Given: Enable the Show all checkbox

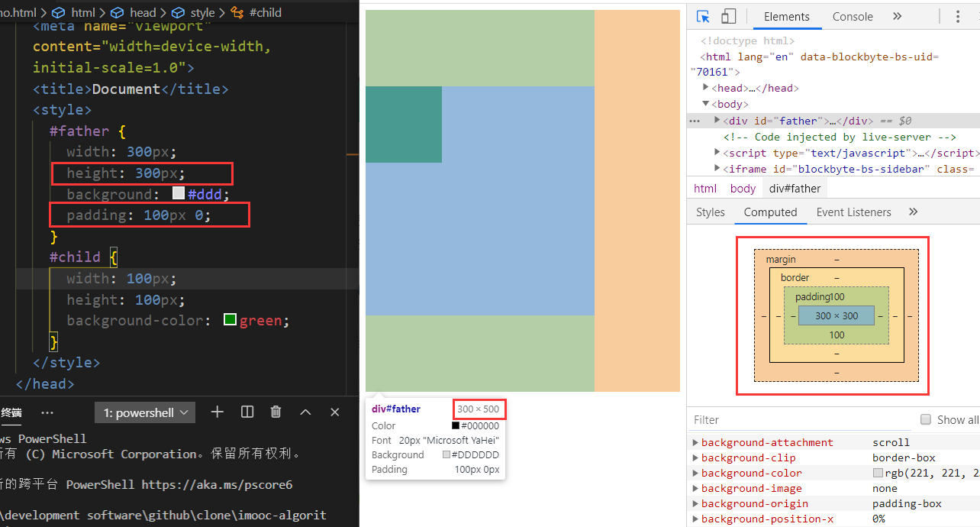Looking at the screenshot, I should [x=926, y=419].
